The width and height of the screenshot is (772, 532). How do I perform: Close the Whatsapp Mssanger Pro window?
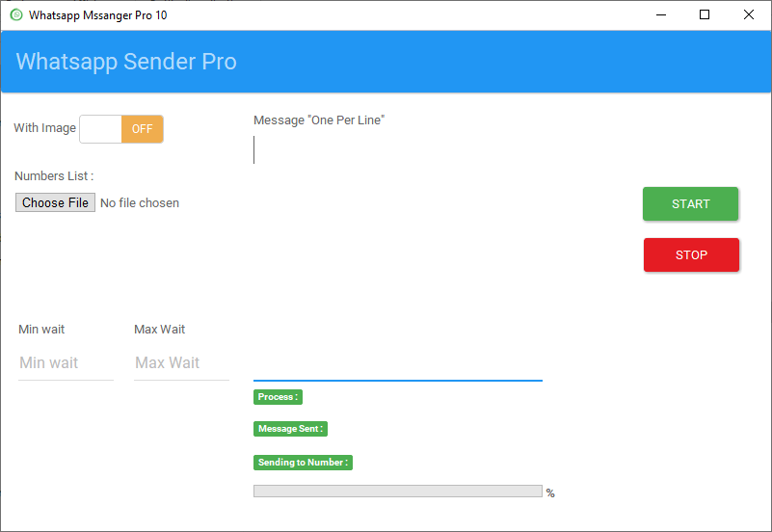(748, 14)
